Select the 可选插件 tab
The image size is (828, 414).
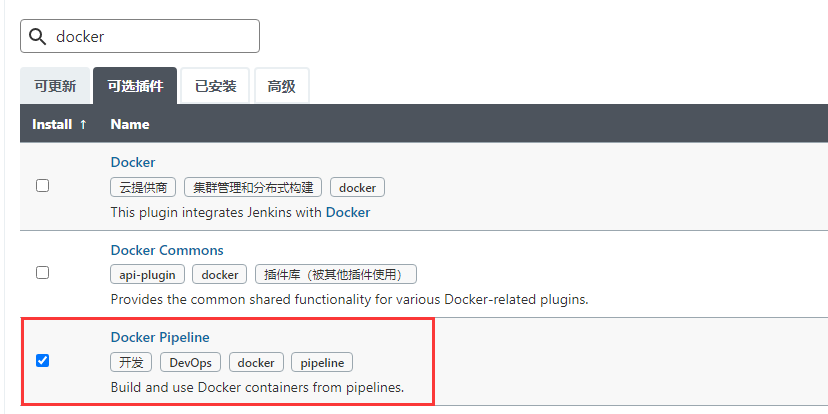point(135,86)
